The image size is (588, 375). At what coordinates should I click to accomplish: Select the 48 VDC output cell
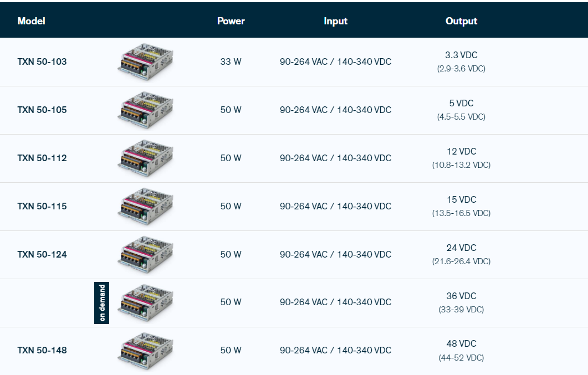coord(461,344)
